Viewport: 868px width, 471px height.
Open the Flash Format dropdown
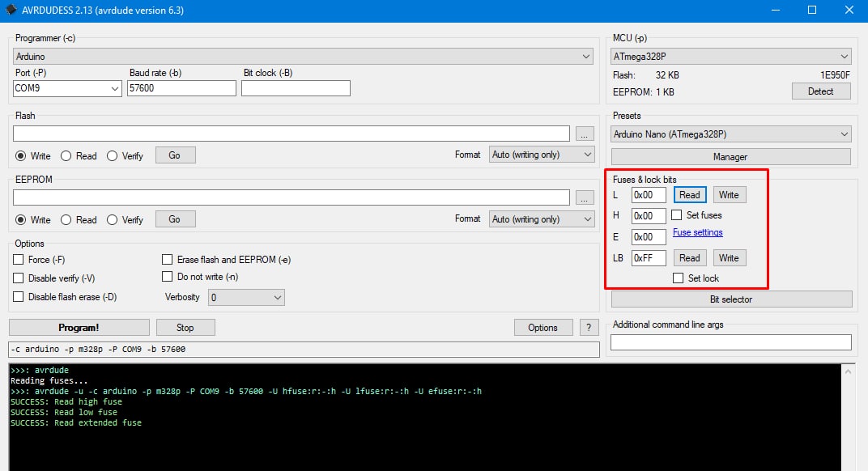coord(542,155)
